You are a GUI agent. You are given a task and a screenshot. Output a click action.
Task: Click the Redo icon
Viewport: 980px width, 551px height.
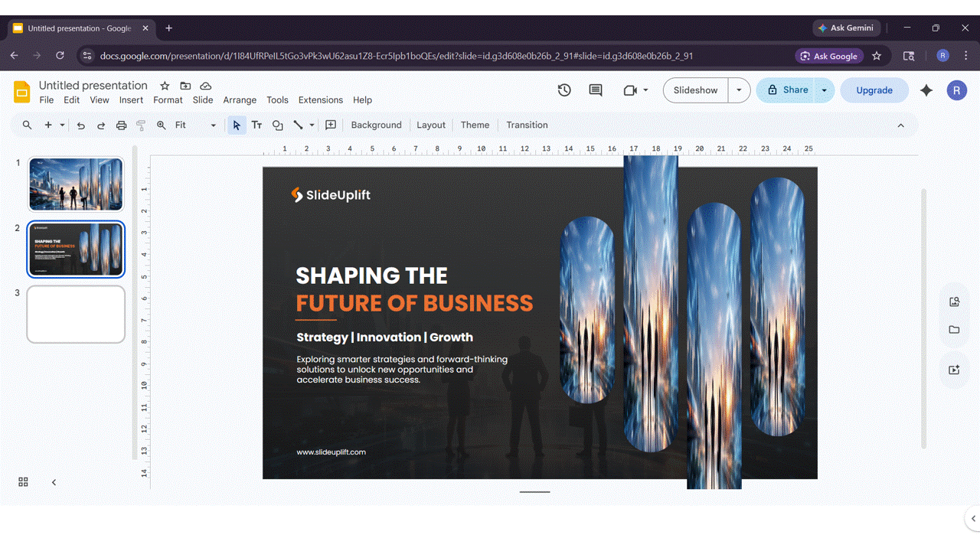point(100,125)
